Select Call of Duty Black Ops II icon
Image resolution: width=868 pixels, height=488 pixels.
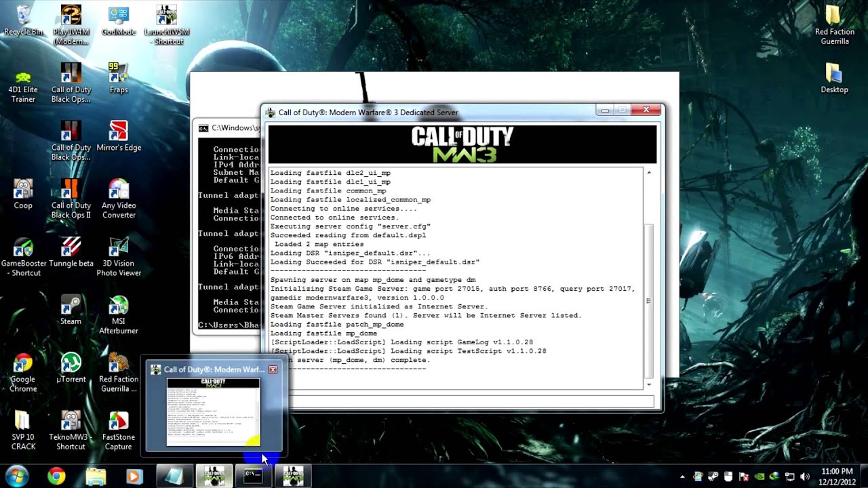(x=71, y=199)
